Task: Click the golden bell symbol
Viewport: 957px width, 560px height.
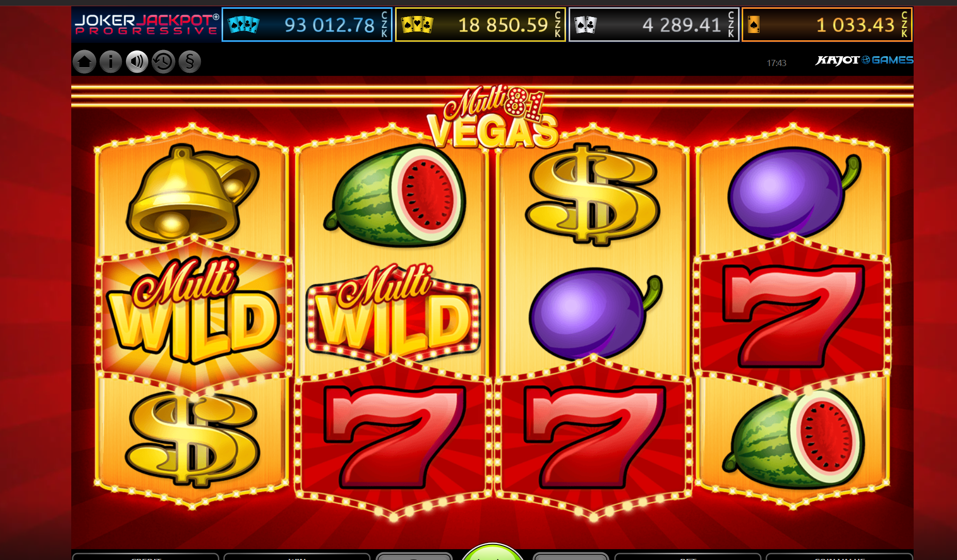Action: click(x=193, y=194)
